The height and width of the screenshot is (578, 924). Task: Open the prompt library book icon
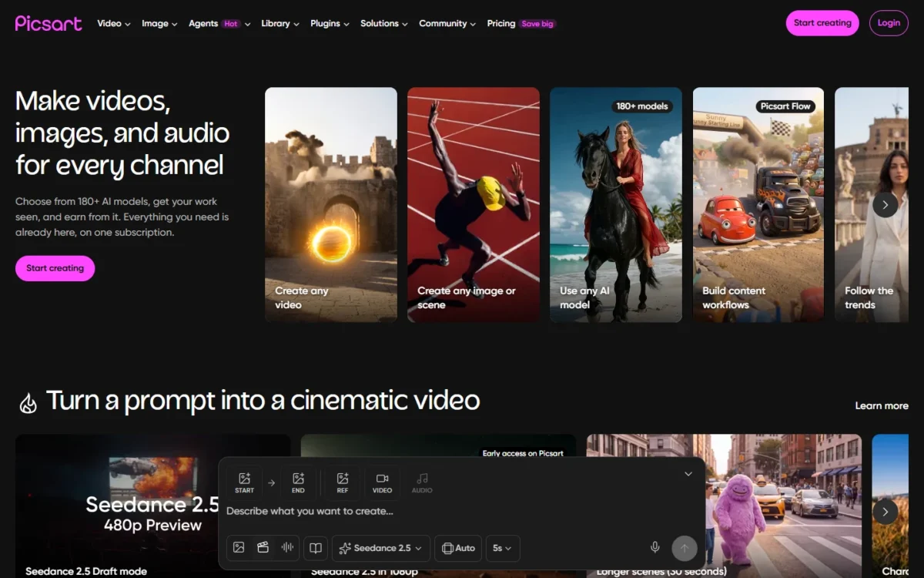tap(316, 548)
